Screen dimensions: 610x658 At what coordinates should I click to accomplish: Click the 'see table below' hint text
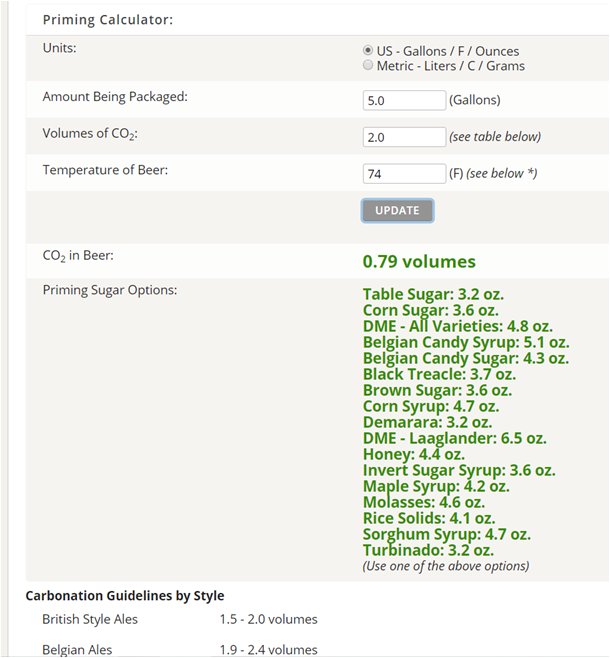click(495, 137)
